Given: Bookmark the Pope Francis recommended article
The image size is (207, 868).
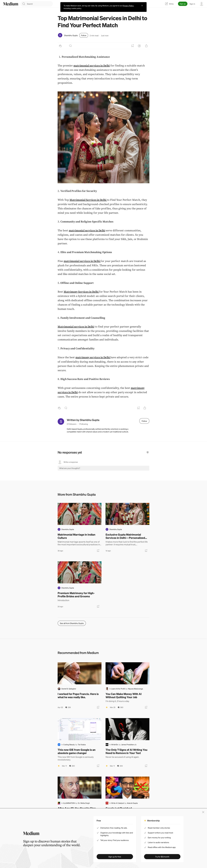Looking at the screenshot, I should (98, 707).
